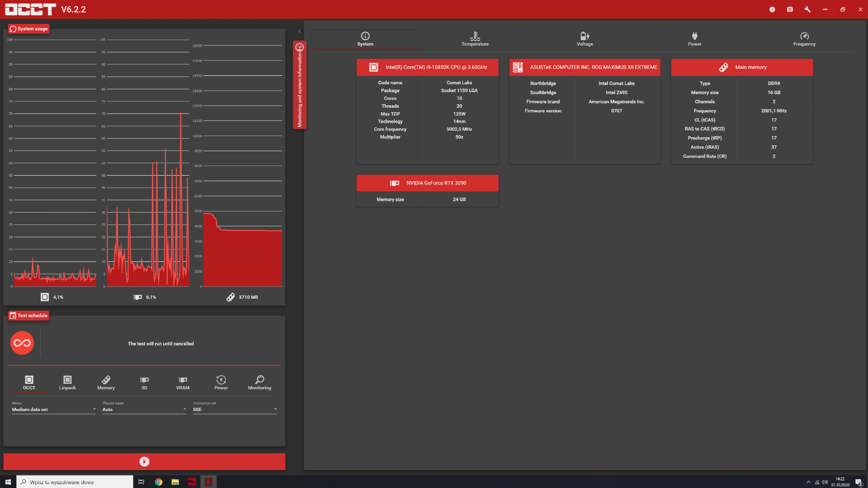This screenshot has width=868, height=488.
Task: Open the About info icon in title bar
Action: click(x=772, y=9)
